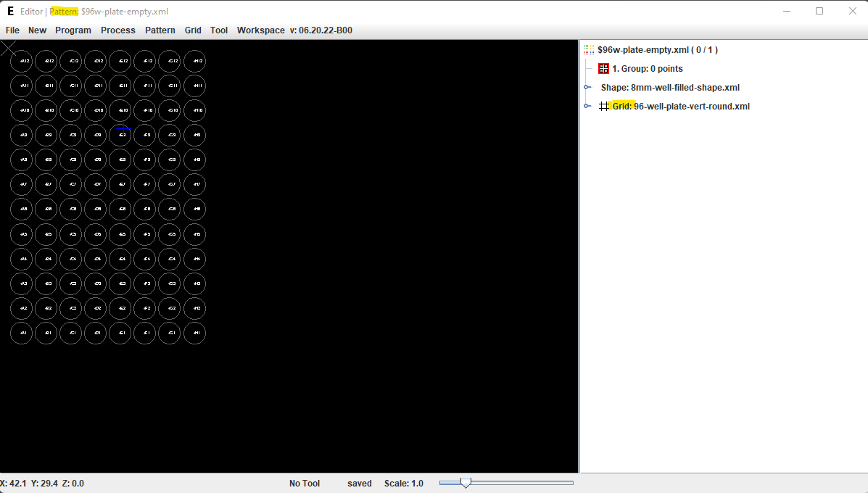The width and height of the screenshot is (868, 493).
Task: Select the $96w-plate-empty.xml root node
Action: pos(657,50)
